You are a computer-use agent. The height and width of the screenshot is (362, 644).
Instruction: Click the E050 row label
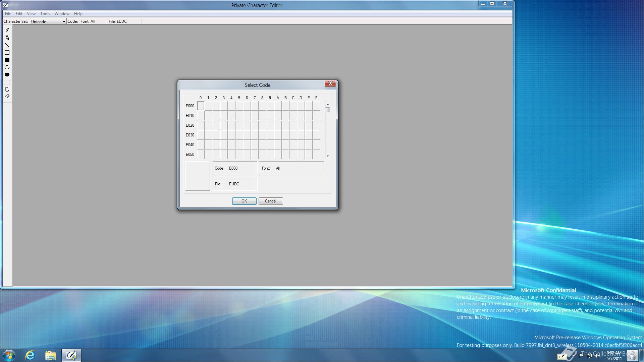click(x=190, y=155)
